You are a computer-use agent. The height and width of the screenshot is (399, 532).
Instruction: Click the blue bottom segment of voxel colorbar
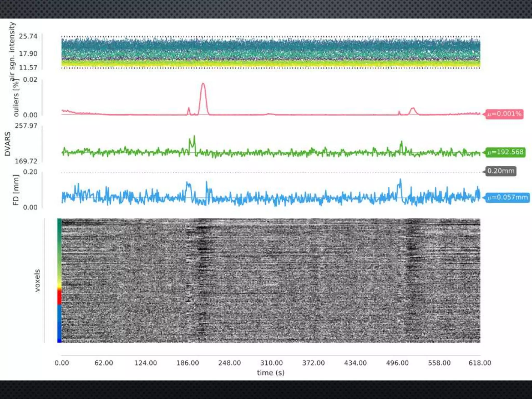[x=59, y=323]
